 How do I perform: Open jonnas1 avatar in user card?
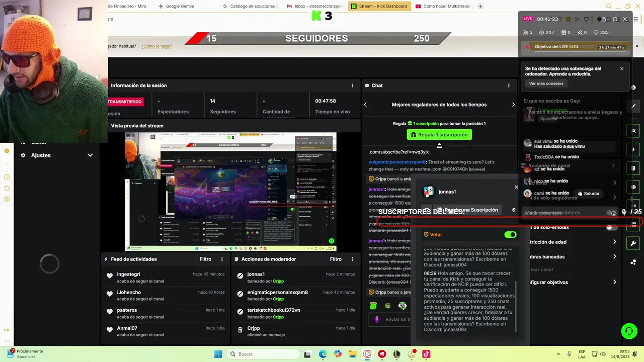click(x=429, y=192)
